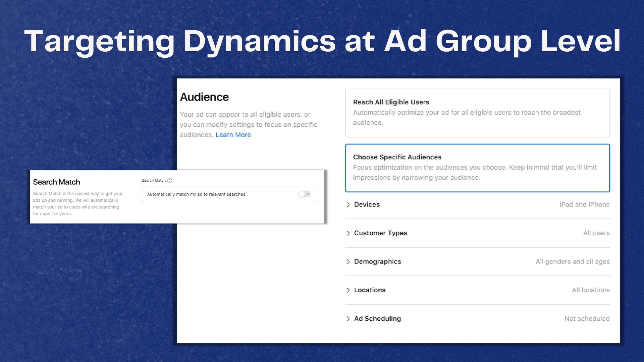Click the 'iPad and iPhone' devices value

tap(584, 204)
